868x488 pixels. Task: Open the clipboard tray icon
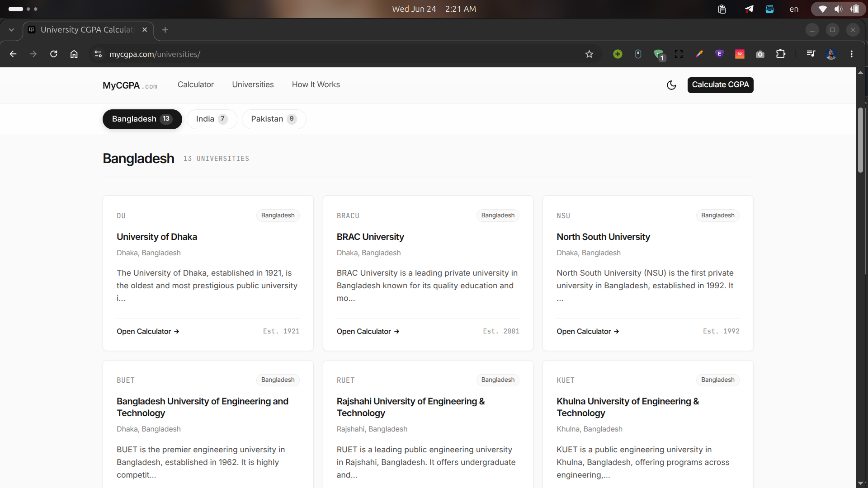722,9
